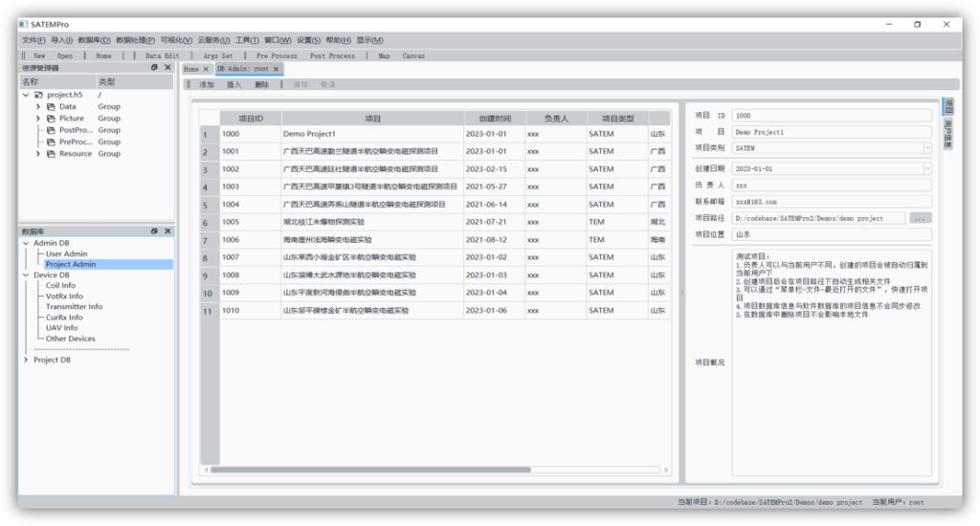
Task: Click the Pre Process toolbar item
Action: click(x=277, y=55)
